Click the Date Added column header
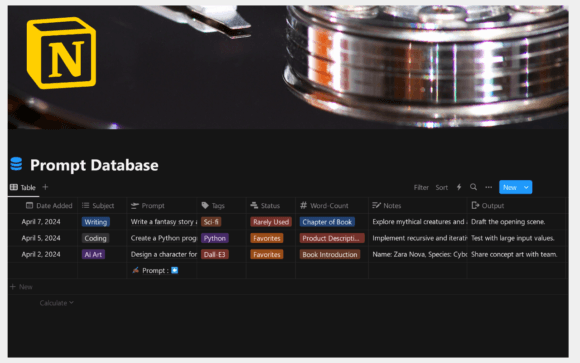 coord(49,206)
